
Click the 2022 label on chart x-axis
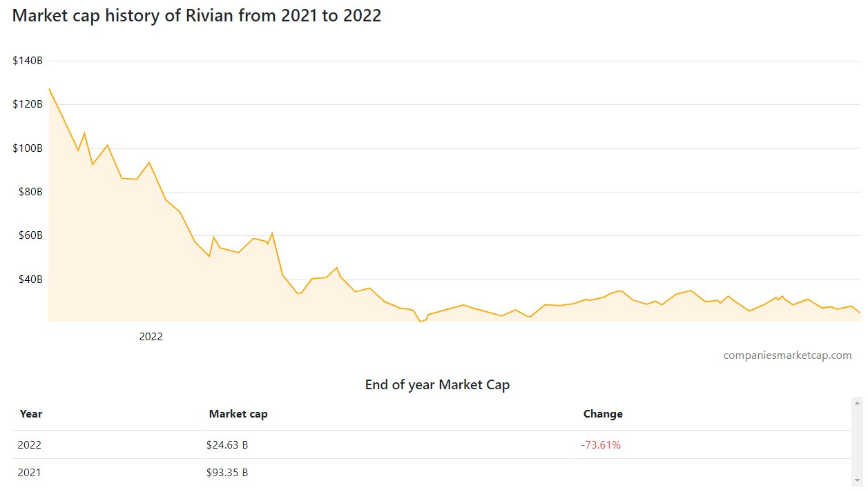click(151, 337)
